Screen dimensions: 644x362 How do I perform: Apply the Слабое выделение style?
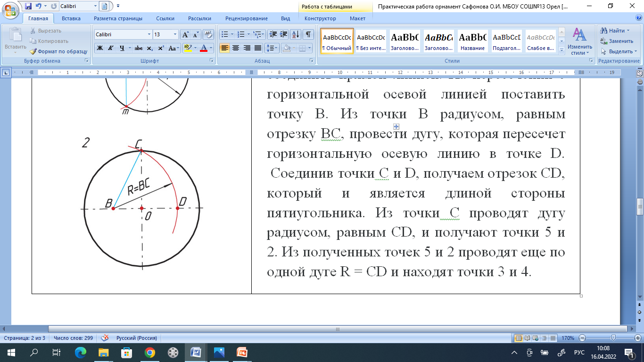coord(540,41)
